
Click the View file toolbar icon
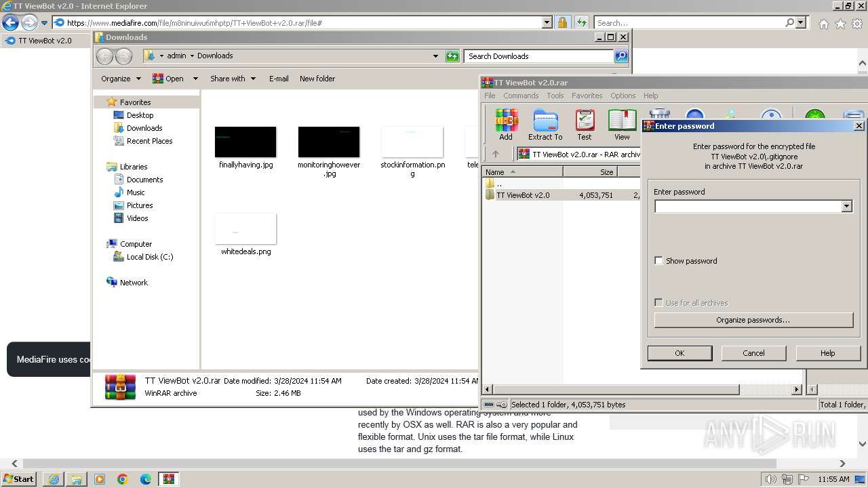pos(622,125)
